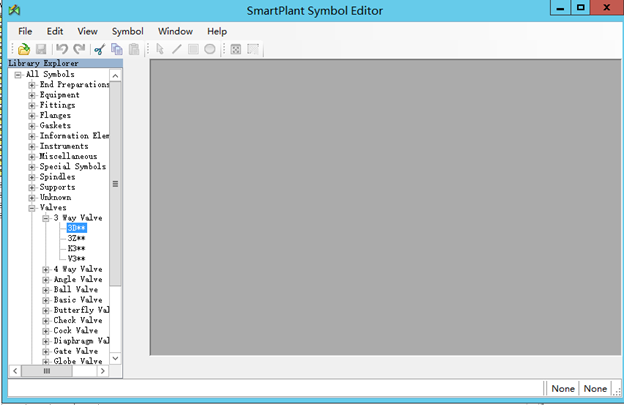The width and height of the screenshot is (624, 405).
Task: Select the Check Valve tree item
Action: click(x=78, y=320)
